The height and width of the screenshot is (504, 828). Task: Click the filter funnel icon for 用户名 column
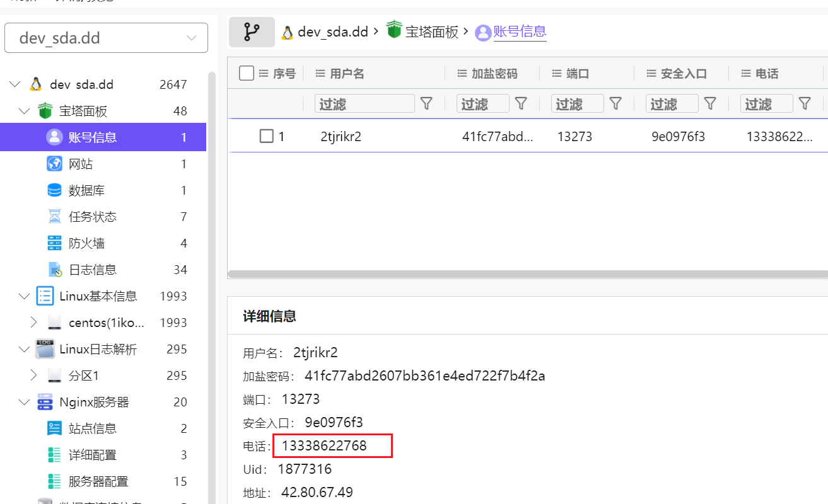(x=426, y=104)
